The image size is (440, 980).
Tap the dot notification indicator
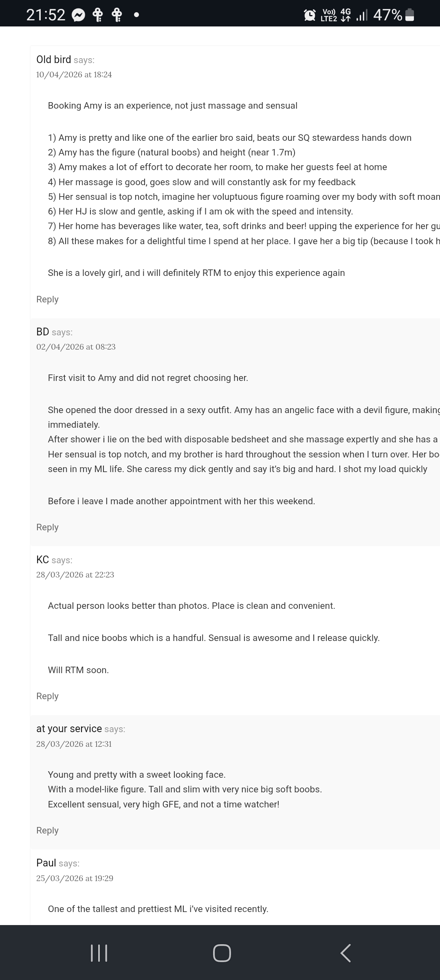click(136, 15)
